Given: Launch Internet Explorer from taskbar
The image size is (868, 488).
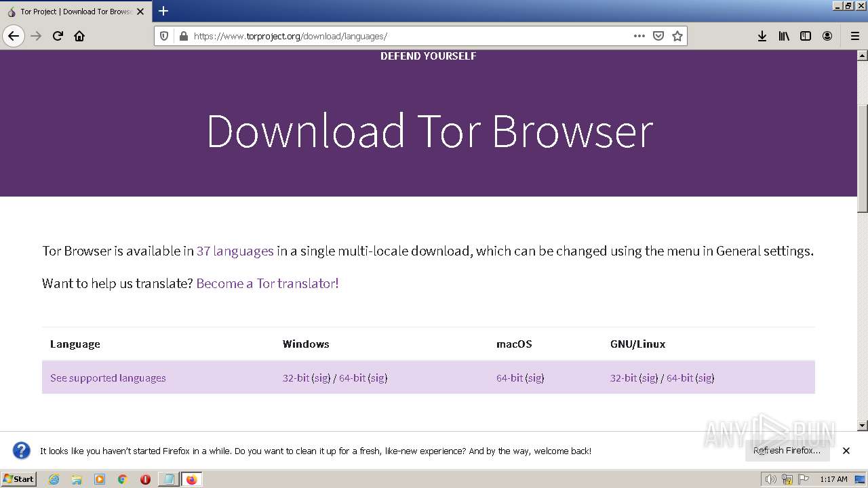Looking at the screenshot, I should coord(54,479).
